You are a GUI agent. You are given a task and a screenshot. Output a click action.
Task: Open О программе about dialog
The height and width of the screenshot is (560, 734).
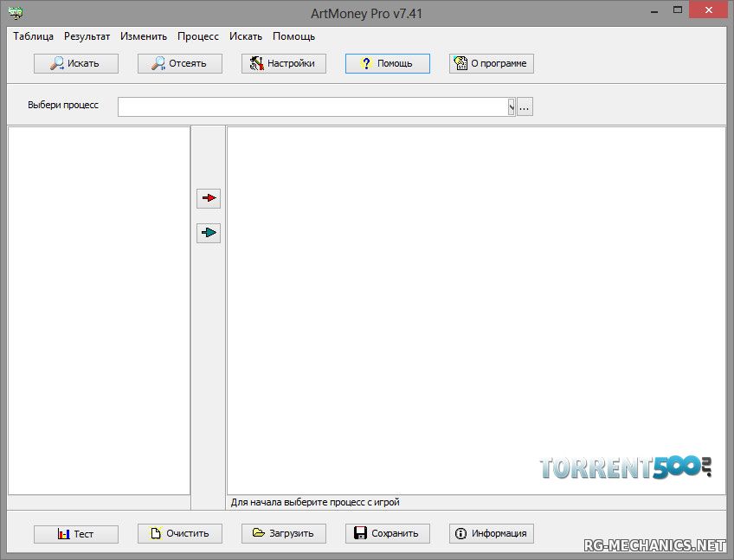(x=491, y=63)
